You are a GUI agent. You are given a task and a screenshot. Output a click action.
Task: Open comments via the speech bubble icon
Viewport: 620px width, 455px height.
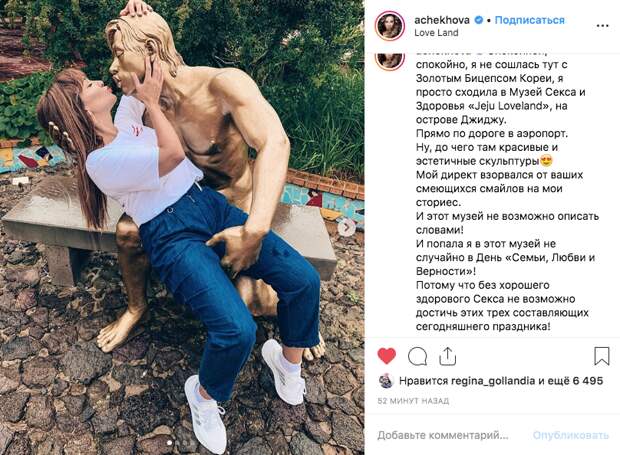[417, 356]
